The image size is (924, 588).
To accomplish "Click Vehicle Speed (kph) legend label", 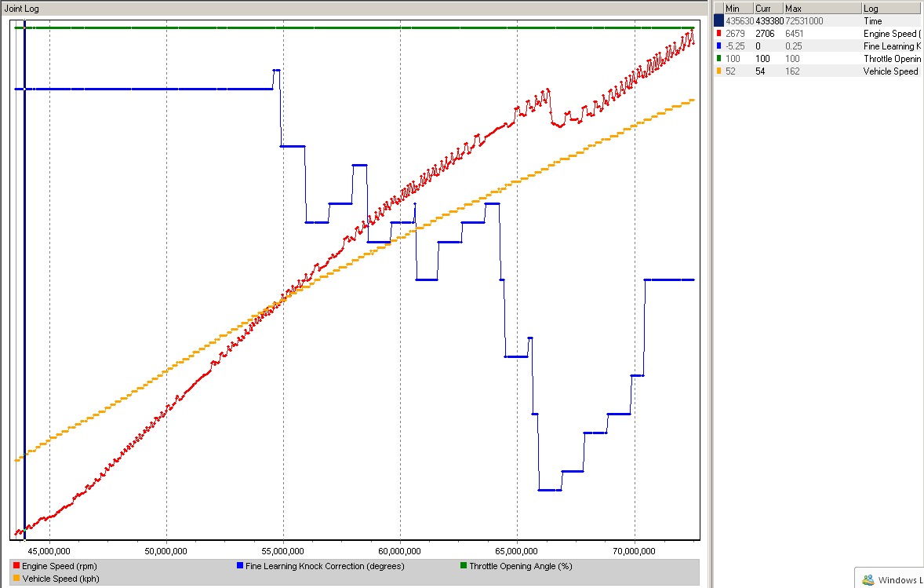I will click(x=60, y=579).
